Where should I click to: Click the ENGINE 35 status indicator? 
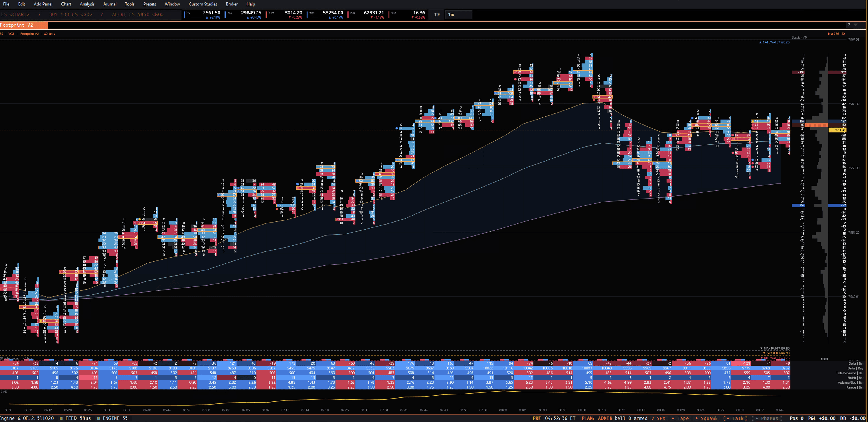pyautogui.click(x=113, y=418)
